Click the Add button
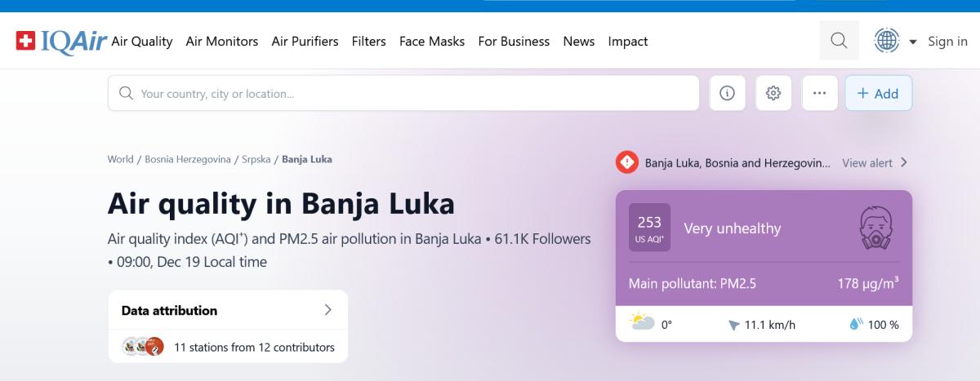The width and height of the screenshot is (980, 381). pos(878,93)
